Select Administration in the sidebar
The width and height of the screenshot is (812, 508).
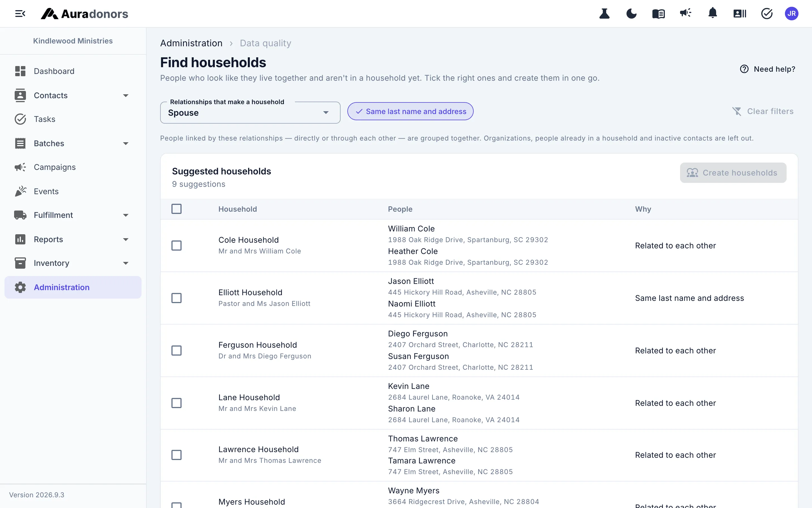[x=73, y=287]
